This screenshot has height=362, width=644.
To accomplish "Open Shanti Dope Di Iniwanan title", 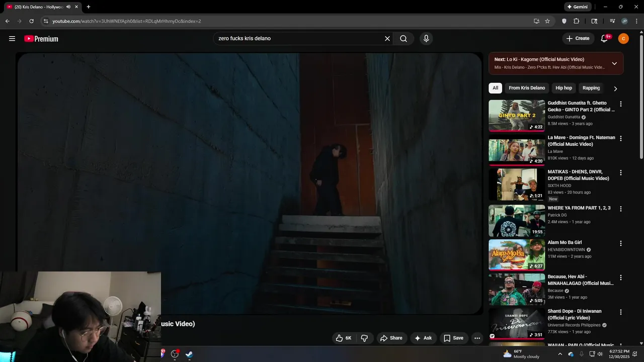I will click(575, 315).
